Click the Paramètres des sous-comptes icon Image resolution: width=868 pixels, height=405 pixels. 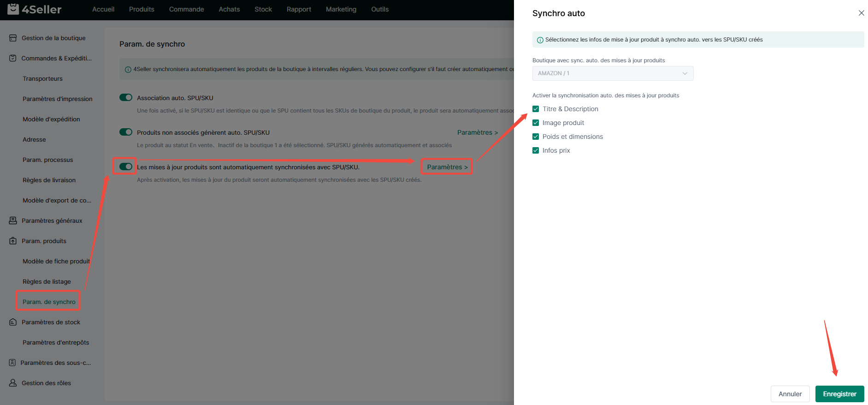tap(13, 363)
